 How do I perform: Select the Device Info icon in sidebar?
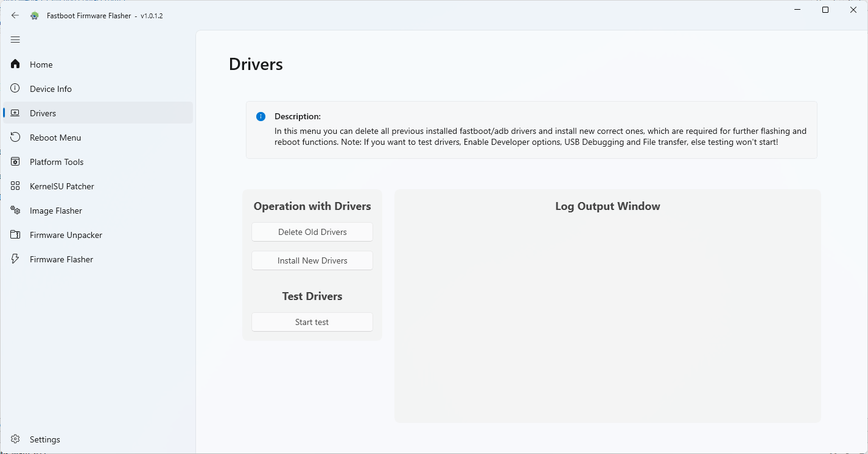(15, 88)
